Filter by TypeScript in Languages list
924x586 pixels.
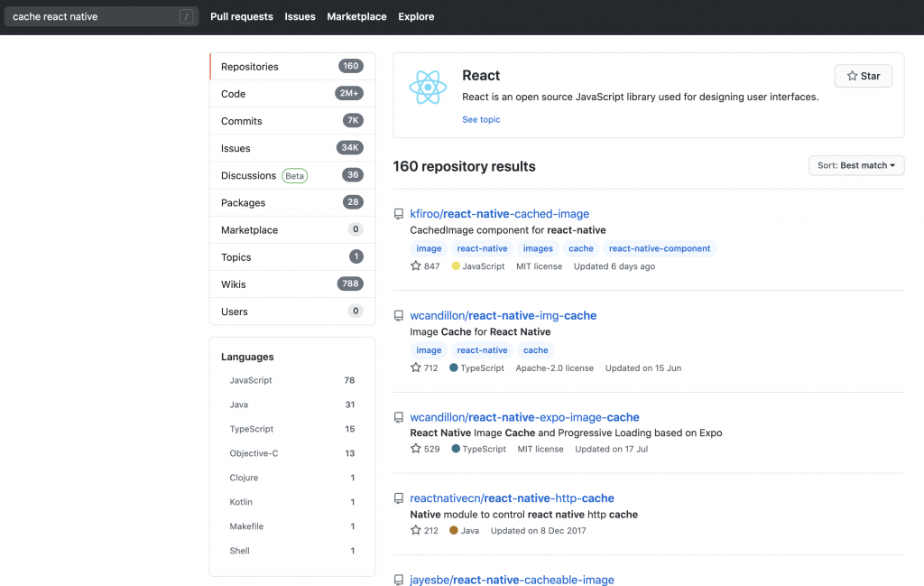(291, 429)
